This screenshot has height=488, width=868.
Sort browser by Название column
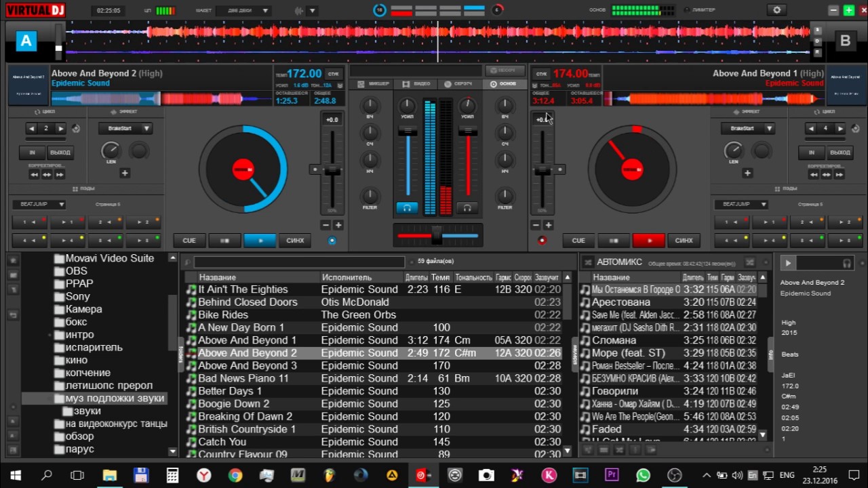point(258,277)
